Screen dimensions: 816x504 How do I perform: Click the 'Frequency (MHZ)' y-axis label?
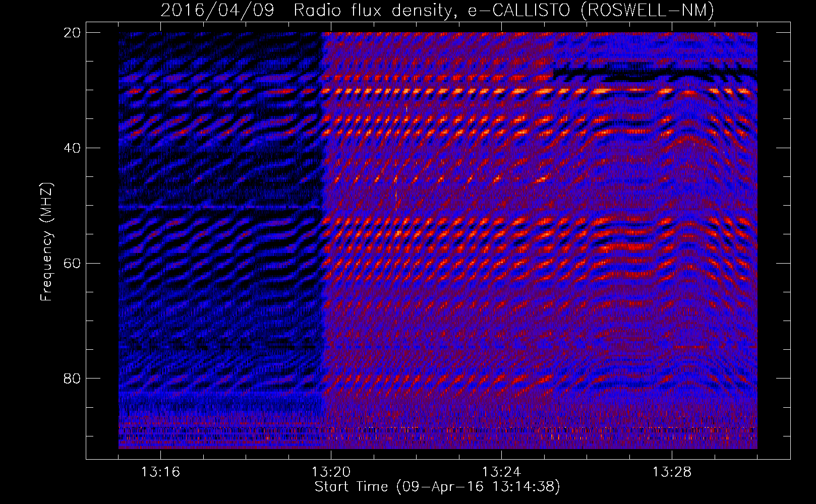(x=46, y=242)
